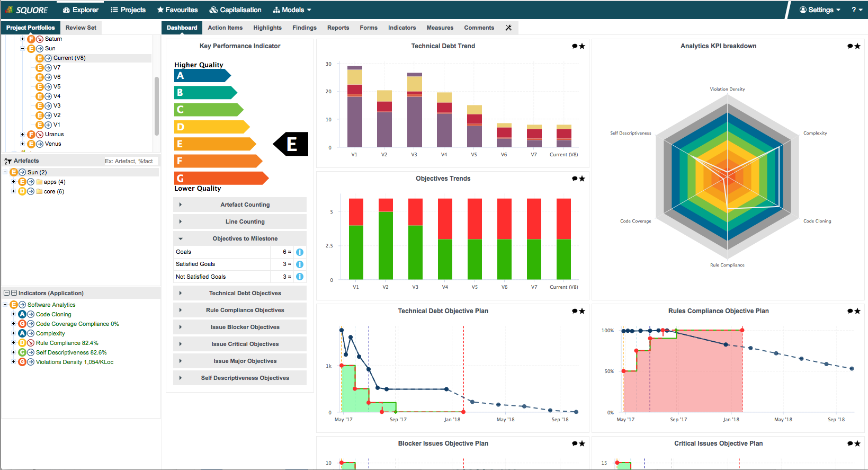Screen dimensions: 868x470
Task: Open comments on Technical Debt Trend chart
Action: coord(575,47)
